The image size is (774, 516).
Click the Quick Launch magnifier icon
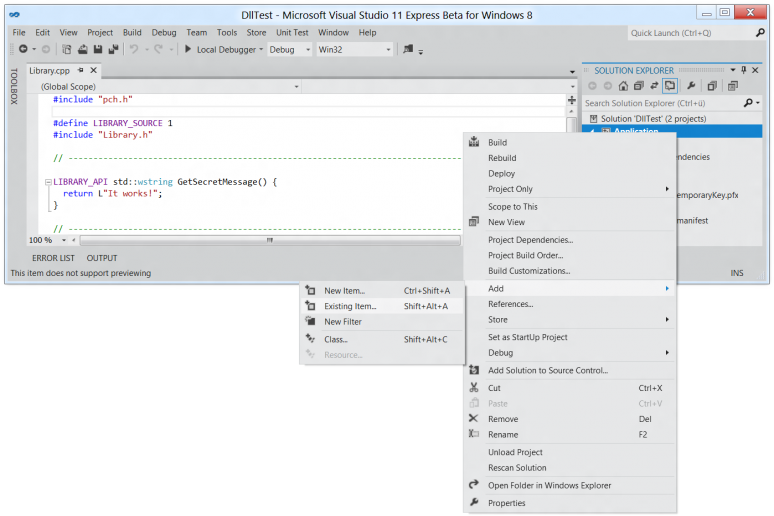click(x=760, y=33)
